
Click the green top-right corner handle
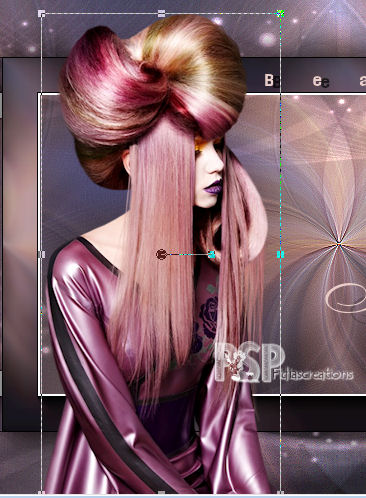tap(281, 13)
